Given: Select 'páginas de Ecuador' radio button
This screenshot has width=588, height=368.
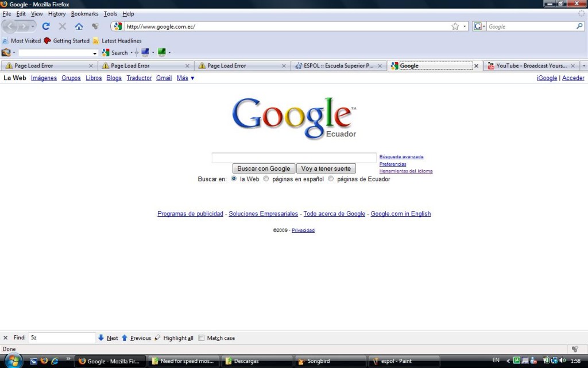Looking at the screenshot, I should point(330,179).
